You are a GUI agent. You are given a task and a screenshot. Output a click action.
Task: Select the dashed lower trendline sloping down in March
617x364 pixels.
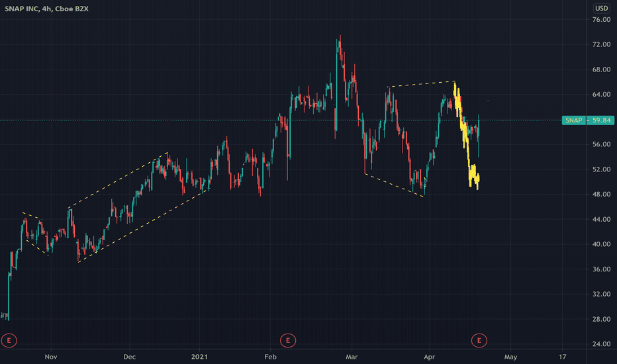[x=394, y=185]
